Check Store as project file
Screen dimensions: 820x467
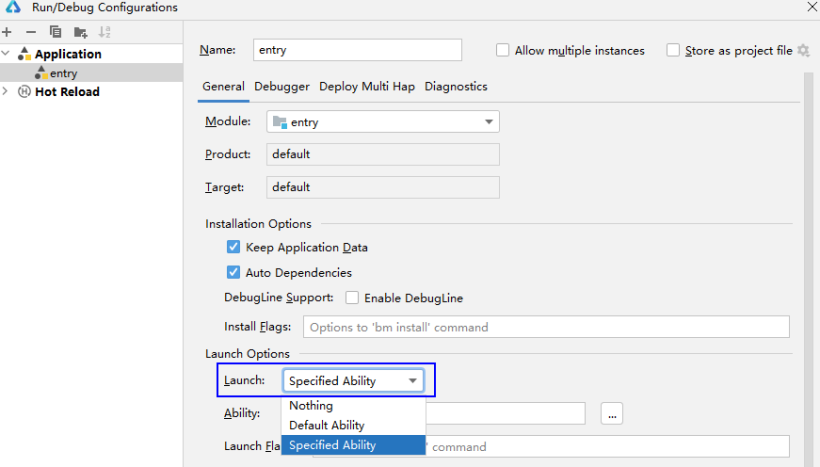(673, 50)
